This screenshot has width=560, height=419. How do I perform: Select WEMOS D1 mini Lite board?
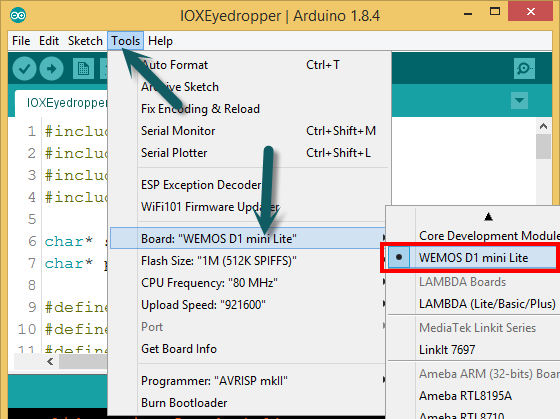click(474, 258)
